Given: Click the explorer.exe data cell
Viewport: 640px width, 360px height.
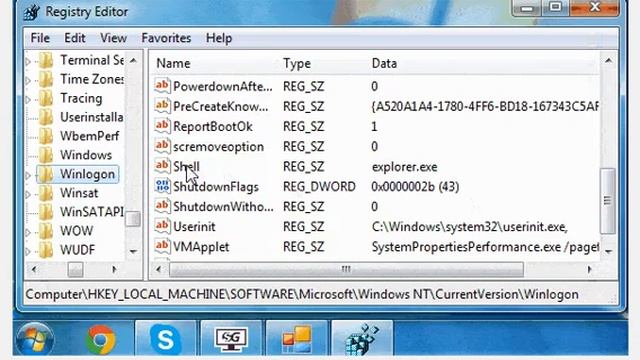Looking at the screenshot, I should pyautogui.click(x=404, y=167).
